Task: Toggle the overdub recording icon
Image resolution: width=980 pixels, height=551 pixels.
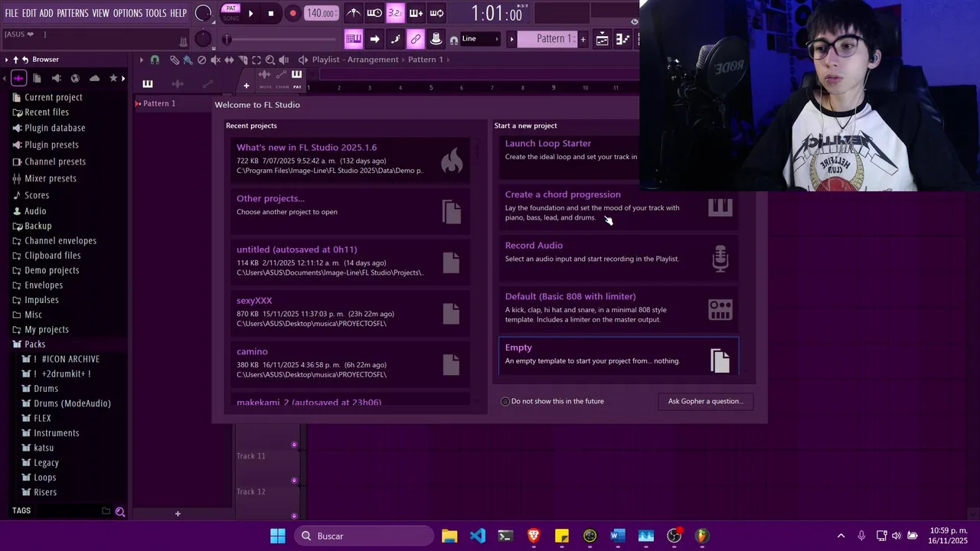Action: click(416, 13)
